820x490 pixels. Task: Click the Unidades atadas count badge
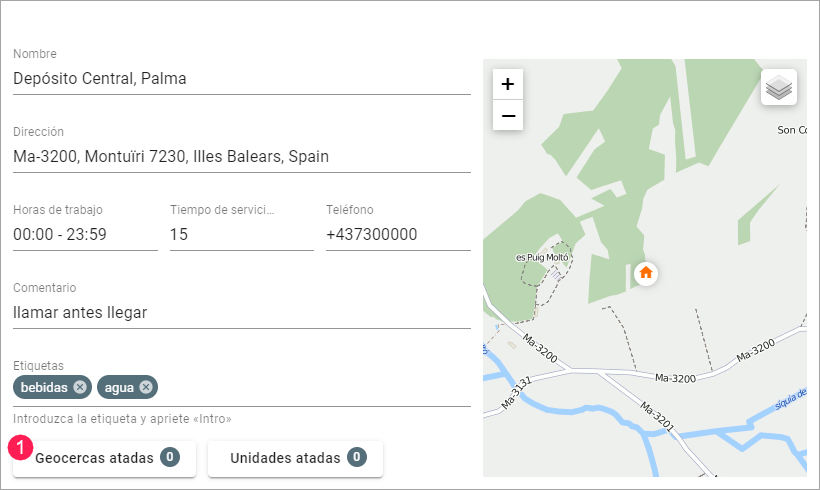(x=357, y=458)
